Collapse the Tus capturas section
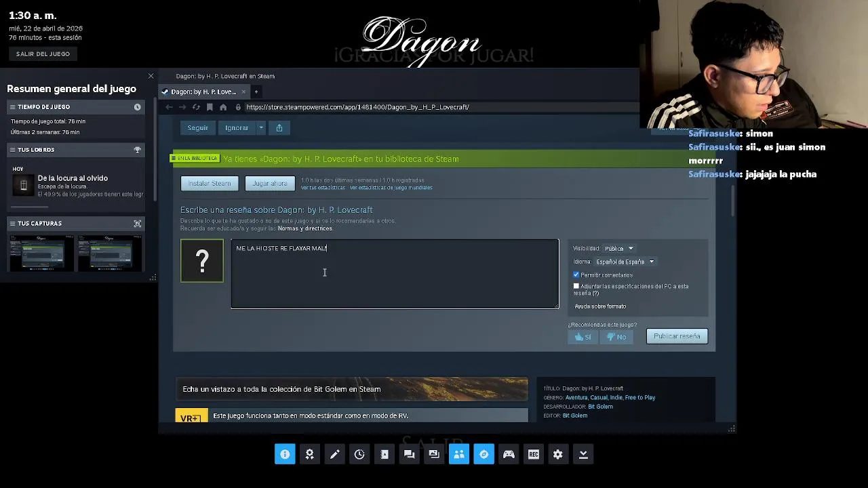 click(12, 224)
